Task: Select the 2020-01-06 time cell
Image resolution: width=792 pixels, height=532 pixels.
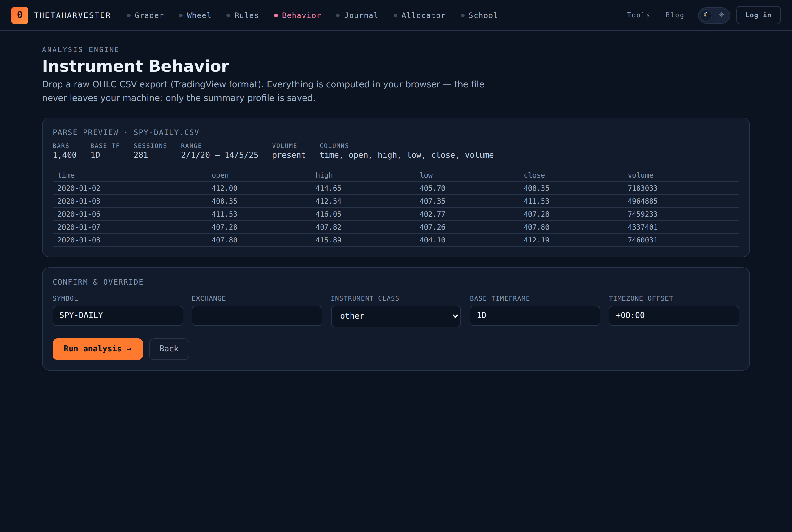Action: 79,214
